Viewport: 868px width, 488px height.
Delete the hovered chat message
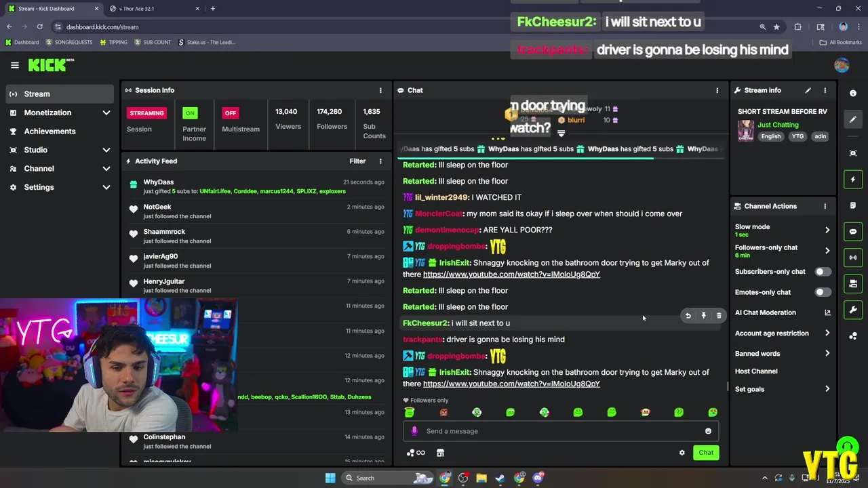click(x=719, y=316)
